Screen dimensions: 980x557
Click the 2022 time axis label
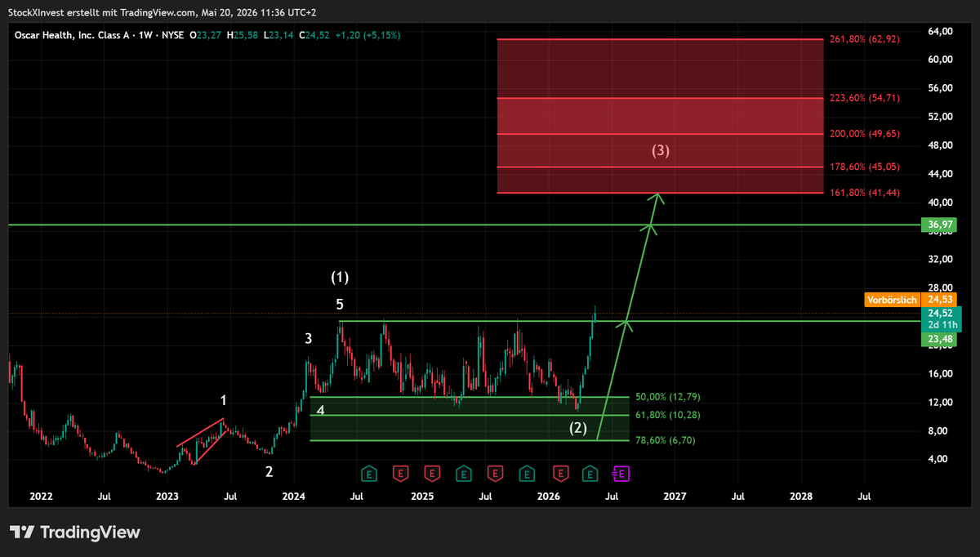(40, 496)
